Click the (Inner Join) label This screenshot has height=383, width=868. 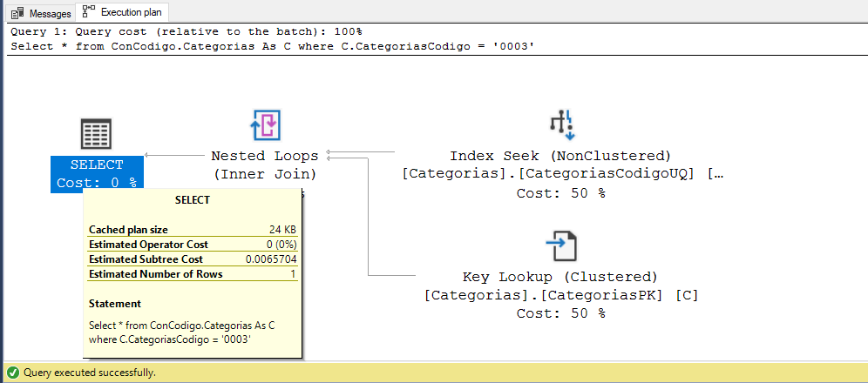[265, 175]
